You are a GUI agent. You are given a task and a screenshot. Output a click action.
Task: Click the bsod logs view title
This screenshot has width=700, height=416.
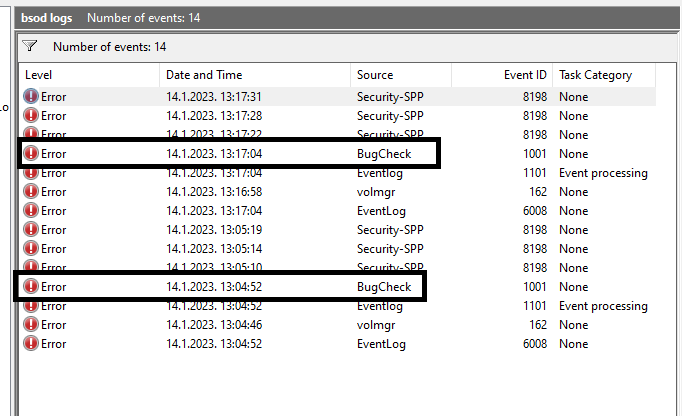tap(46, 18)
